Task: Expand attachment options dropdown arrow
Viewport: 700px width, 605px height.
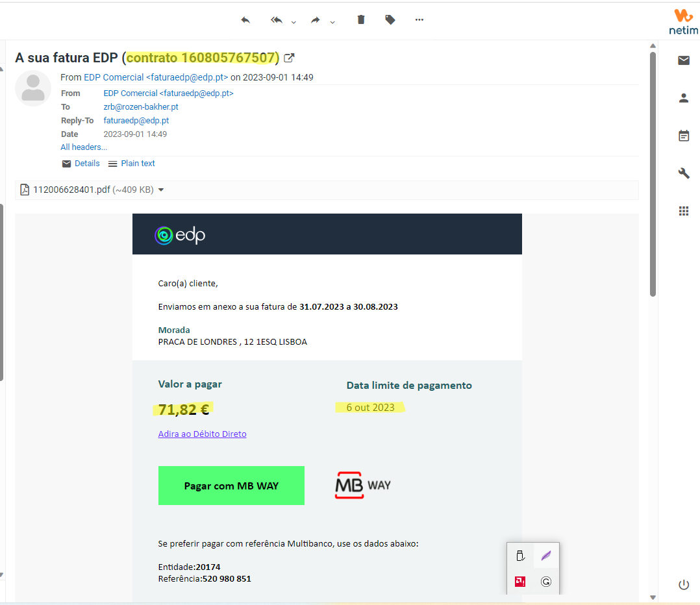Action: (161, 190)
